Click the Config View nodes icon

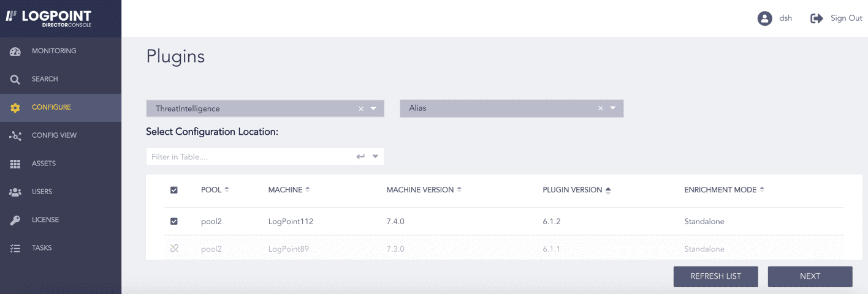[x=15, y=136]
